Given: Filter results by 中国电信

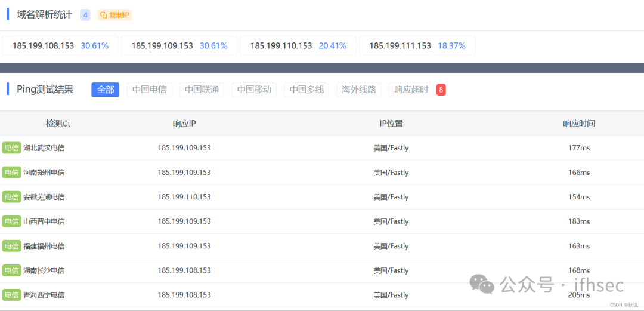Looking at the screenshot, I should [x=150, y=90].
